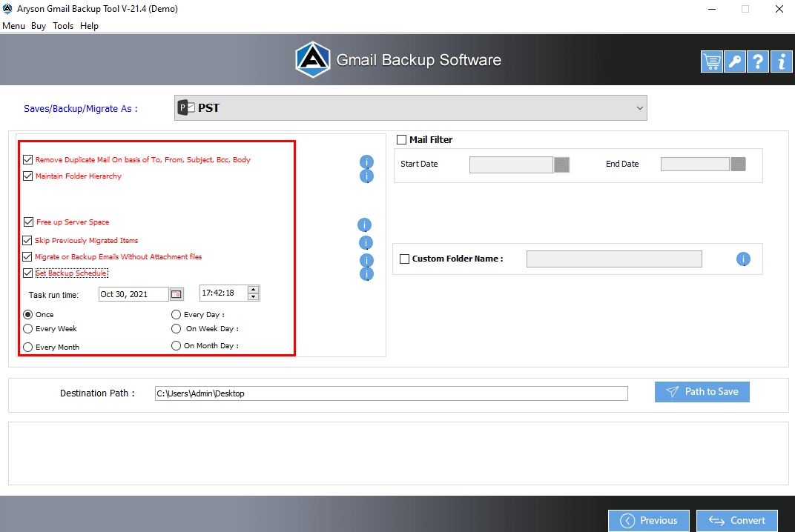This screenshot has width=795, height=532.
Task: Click info icon for Free up Server Space
Action: point(364,225)
